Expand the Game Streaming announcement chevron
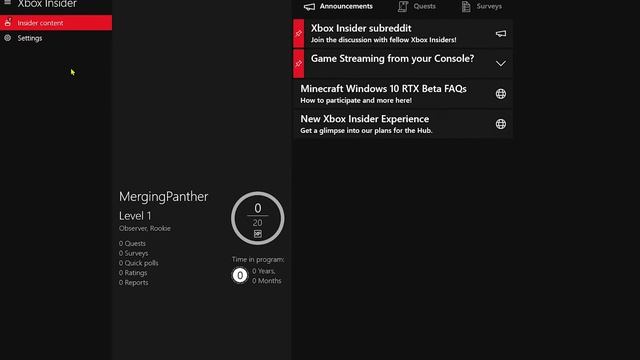 pos(501,64)
